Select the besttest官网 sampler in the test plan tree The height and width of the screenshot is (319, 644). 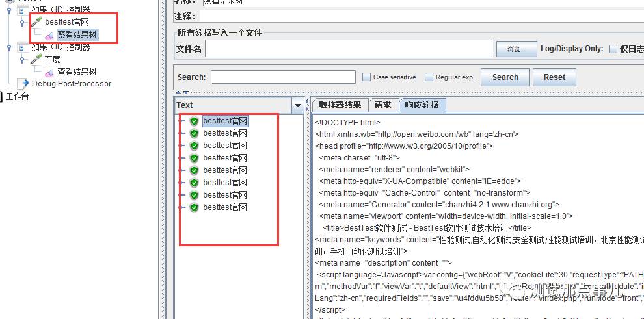click(67, 22)
